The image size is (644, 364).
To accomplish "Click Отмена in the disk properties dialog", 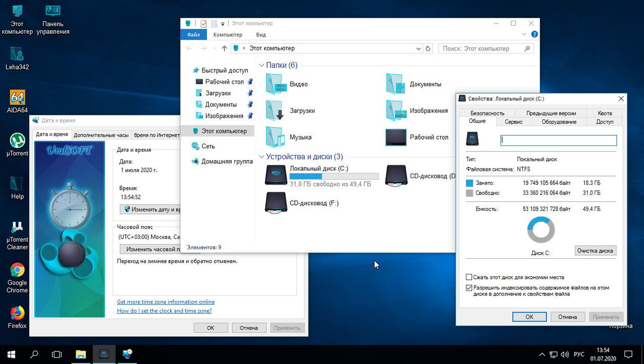I will pyautogui.click(x=568, y=317).
